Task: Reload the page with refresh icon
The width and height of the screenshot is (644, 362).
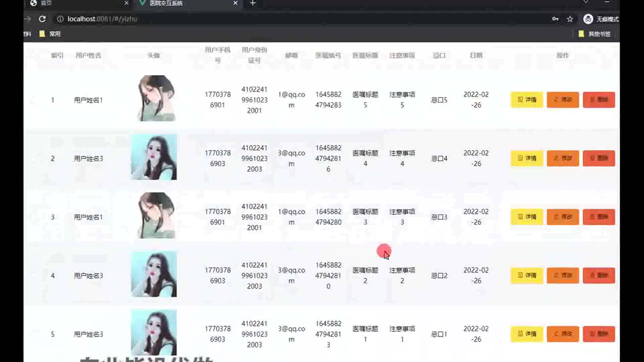Action: [x=42, y=19]
